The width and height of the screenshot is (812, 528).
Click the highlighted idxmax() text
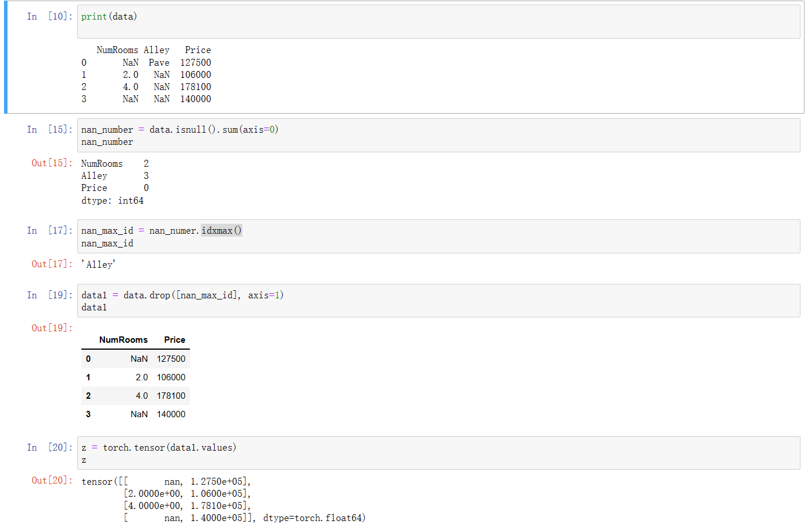point(222,231)
